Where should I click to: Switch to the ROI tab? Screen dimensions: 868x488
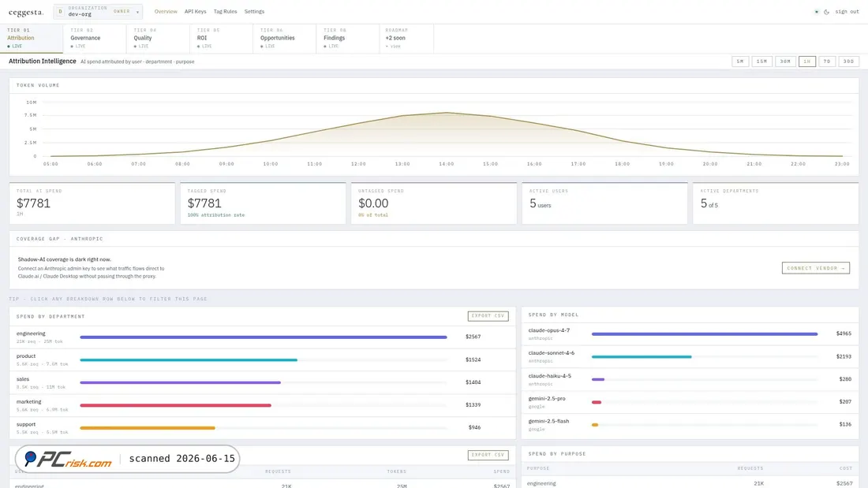click(221, 38)
